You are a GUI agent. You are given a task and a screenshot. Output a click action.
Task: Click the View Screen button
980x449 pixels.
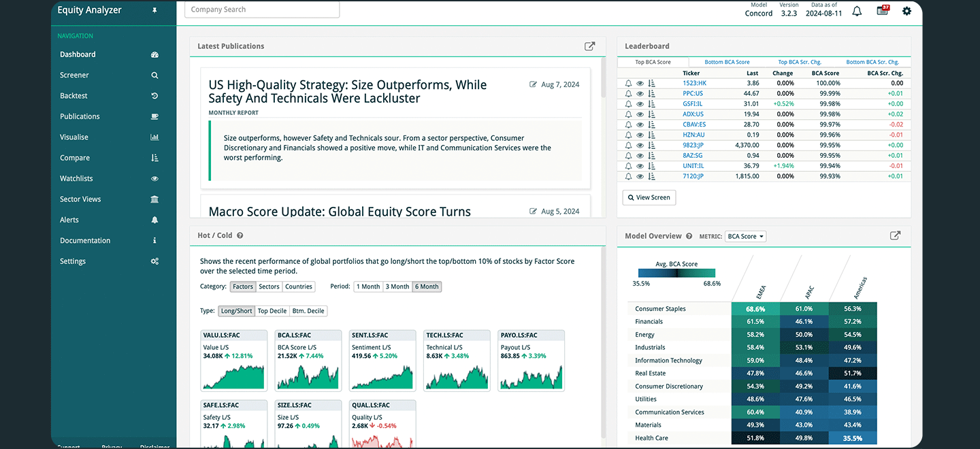pos(649,197)
